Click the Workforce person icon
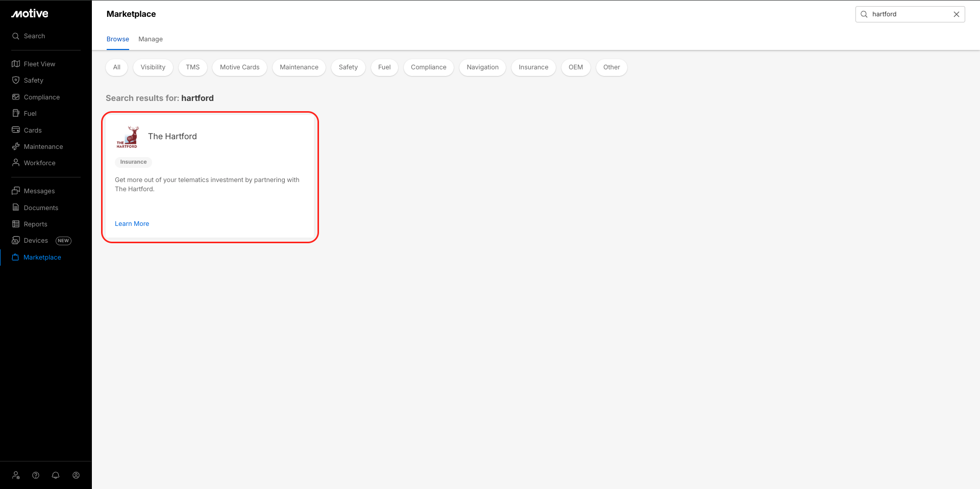980x489 pixels. click(x=16, y=163)
